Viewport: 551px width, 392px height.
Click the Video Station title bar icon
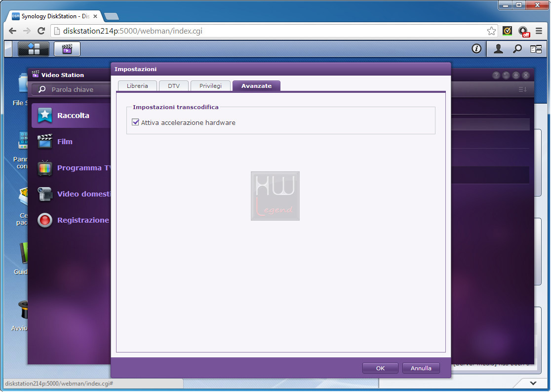35,75
